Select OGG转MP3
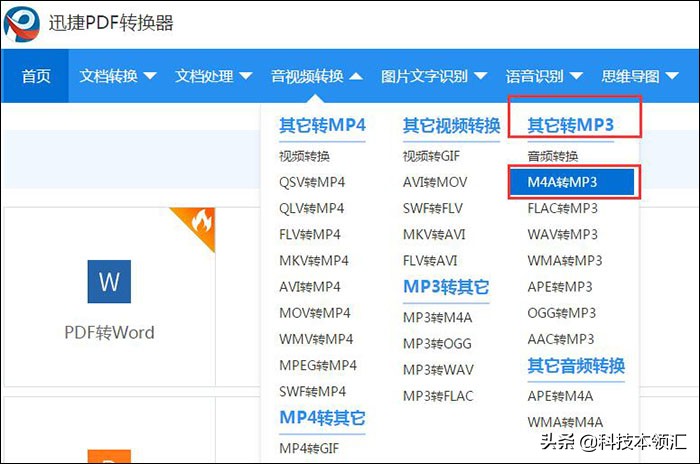 (562, 313)
